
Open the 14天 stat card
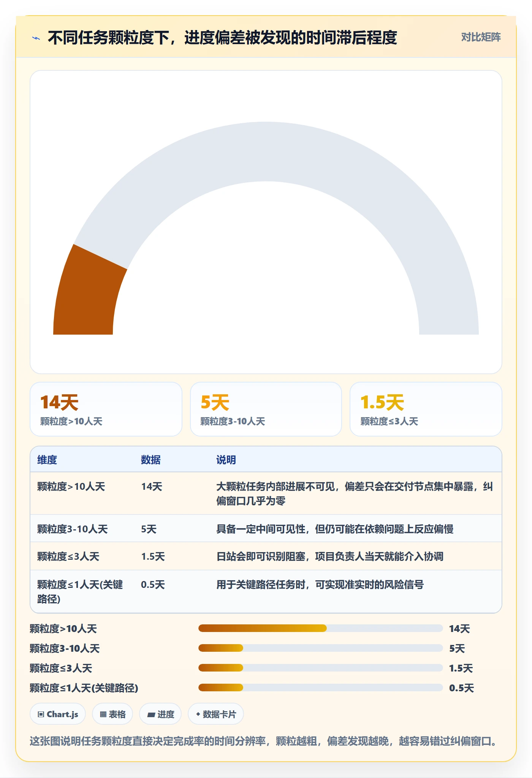coord(106,409)
